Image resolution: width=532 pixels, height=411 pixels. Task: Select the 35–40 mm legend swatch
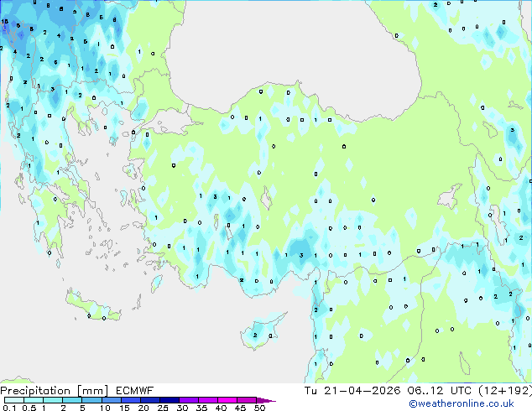[208, 400]
